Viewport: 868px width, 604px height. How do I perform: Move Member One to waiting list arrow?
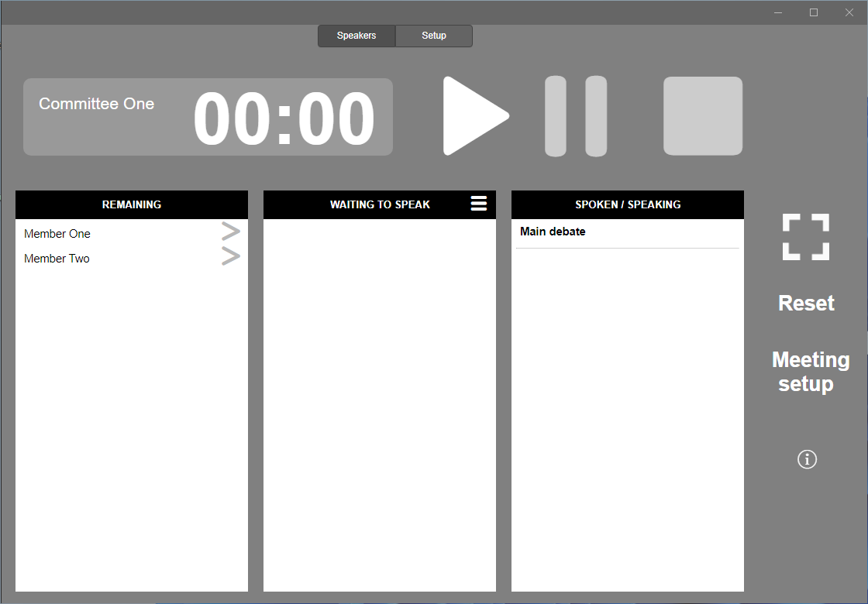[x=231, y=232]
